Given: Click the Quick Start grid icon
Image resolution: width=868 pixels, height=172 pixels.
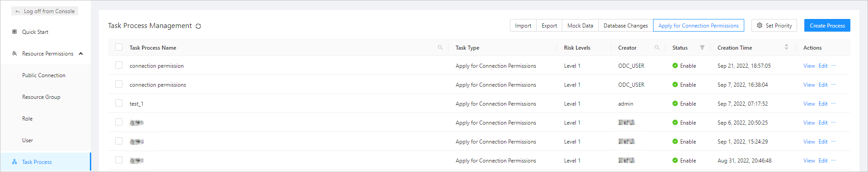Looking at the screenshot, I should pyautogui.click(x=14, y=32).
